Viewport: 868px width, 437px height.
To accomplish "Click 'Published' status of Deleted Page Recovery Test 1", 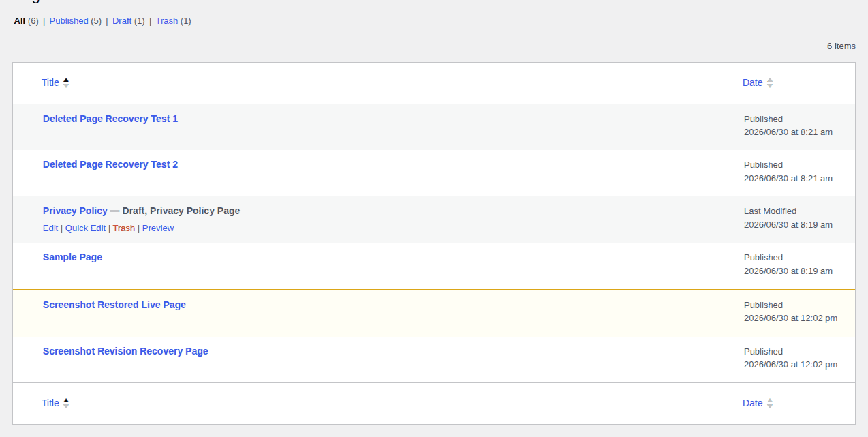I will point(763,119).
